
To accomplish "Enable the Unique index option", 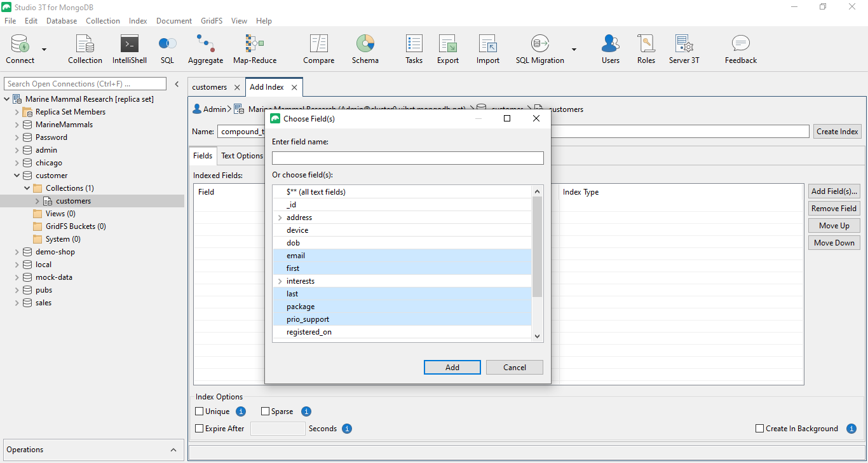I will [x=199, y=411].
